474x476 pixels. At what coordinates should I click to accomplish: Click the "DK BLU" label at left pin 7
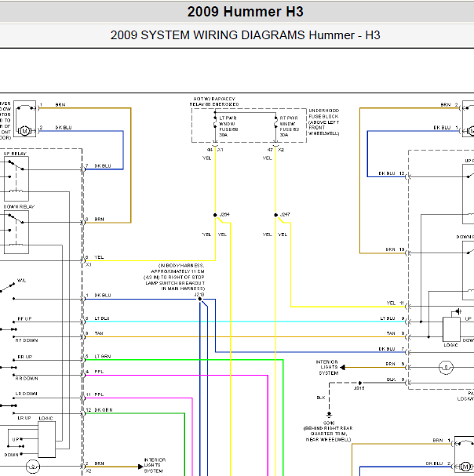tap(103, 165)
